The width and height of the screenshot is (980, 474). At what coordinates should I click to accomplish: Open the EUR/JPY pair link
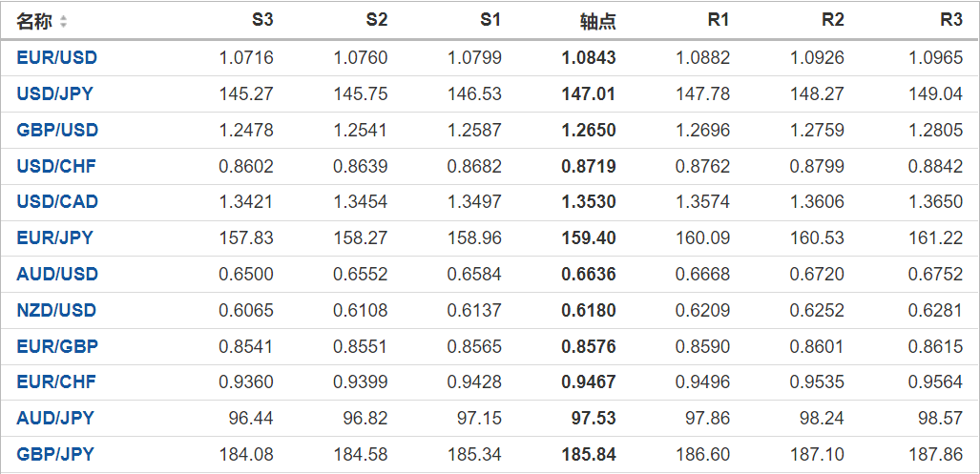[54, 237]
